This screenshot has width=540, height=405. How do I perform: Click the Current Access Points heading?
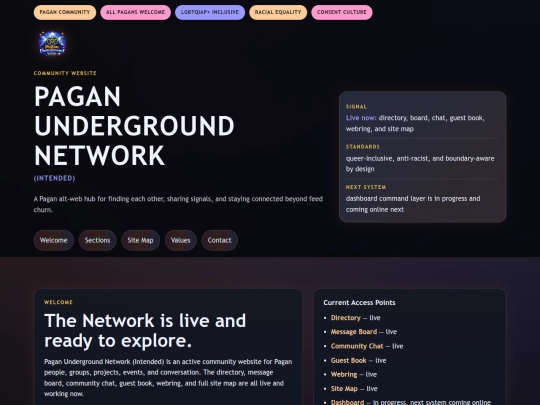pos(359,302)
